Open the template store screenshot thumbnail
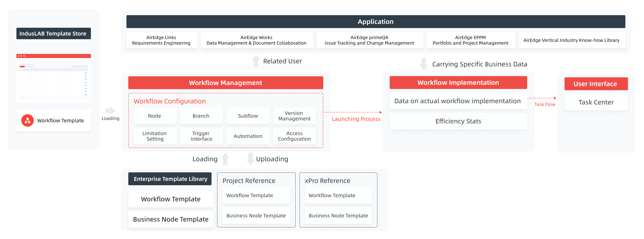 pos(54,78)
